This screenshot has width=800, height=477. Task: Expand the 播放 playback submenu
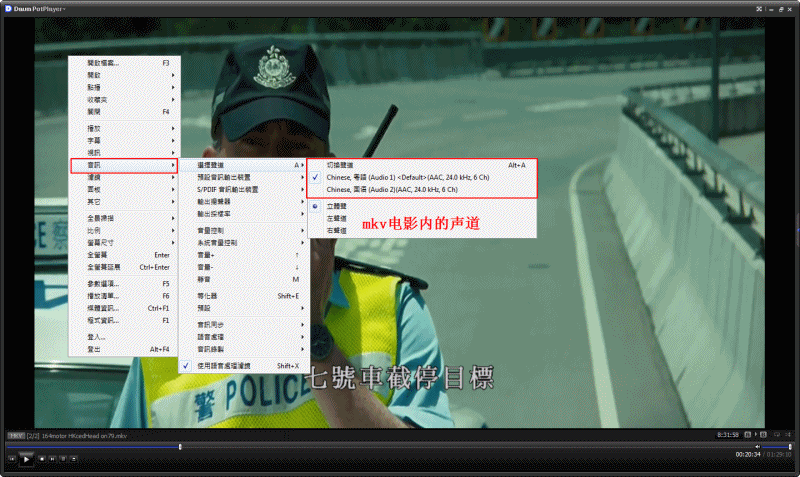pyautogui.click(x=124, y=128)
